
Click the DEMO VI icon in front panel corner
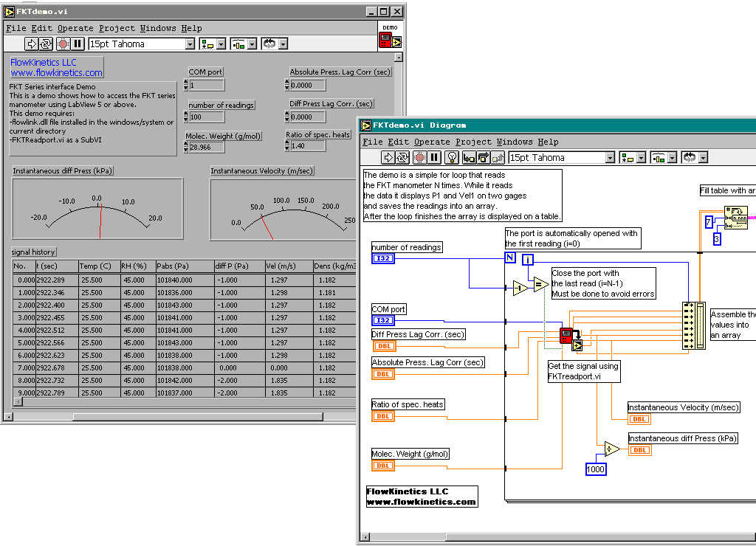(390, 37)
